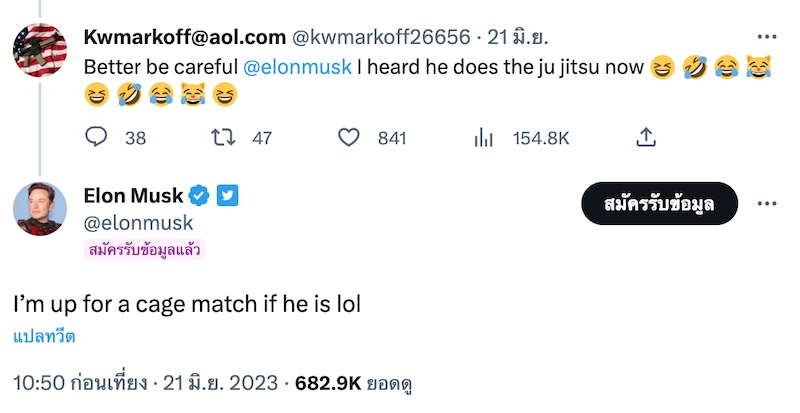The height and width of the screenshot is (413, 800).
Task: Click the แปลทวีต translate link
Action: pyautogui.click(x=45, y=337)
